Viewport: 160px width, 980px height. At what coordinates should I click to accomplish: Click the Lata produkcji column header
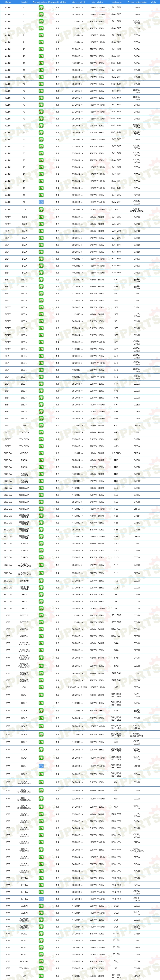click(77, 2)
